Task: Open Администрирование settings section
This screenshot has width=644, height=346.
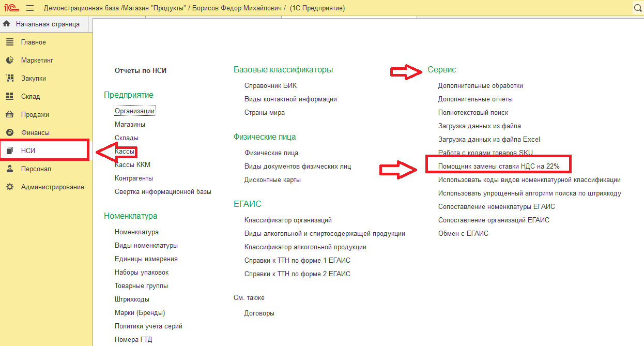Action: (52, 187)
